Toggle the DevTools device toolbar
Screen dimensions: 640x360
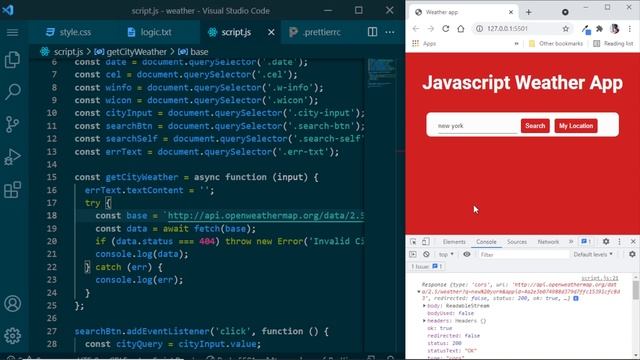(x=425, y=242)
